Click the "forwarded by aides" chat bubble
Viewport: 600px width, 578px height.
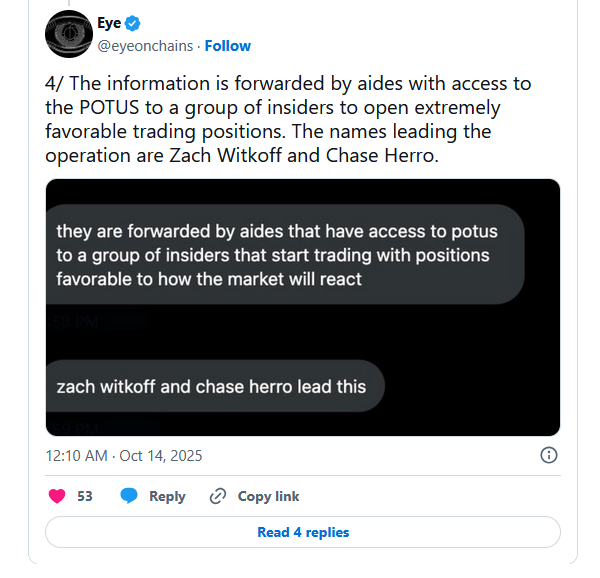click(285, 255)
